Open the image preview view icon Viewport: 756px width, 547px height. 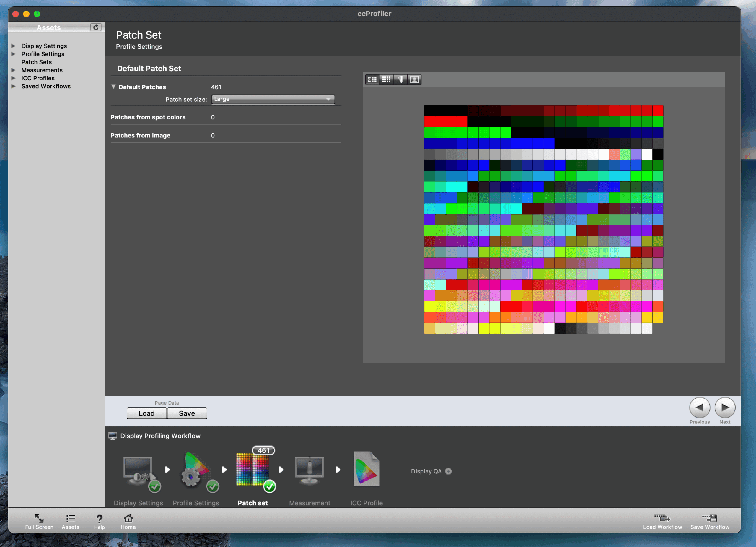tap(414, 79)
